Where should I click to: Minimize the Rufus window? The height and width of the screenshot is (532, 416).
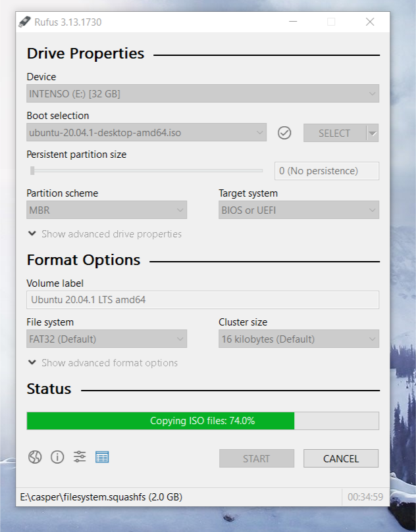pyautogui.click(x=293, y=22)
